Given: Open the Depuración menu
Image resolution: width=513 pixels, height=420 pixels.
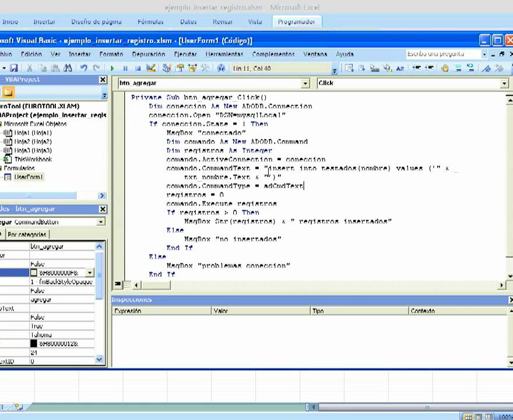Looking at the screenshot, I should click(x=148, y=54).
